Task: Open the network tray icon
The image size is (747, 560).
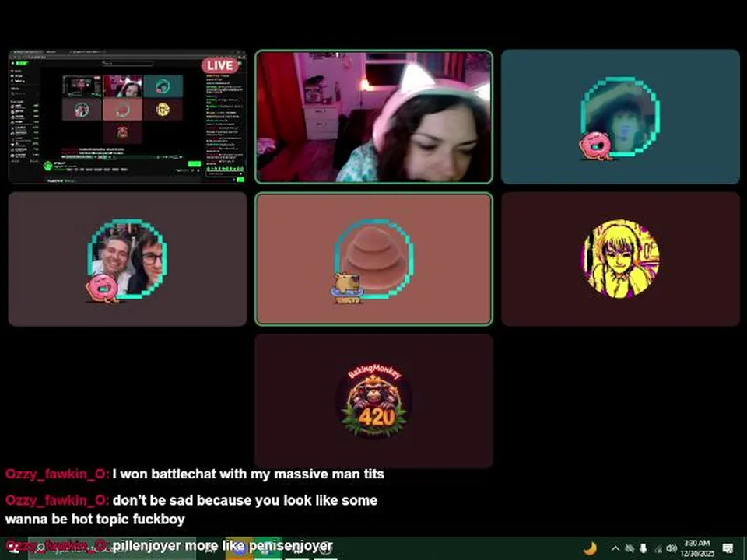Action: [x=658, y=548]
